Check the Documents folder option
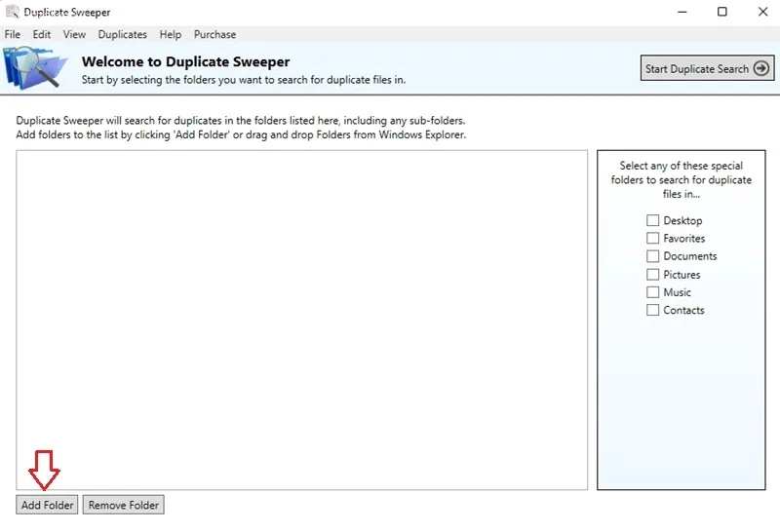This screenshot has width=780, height=532. point(652,256)
